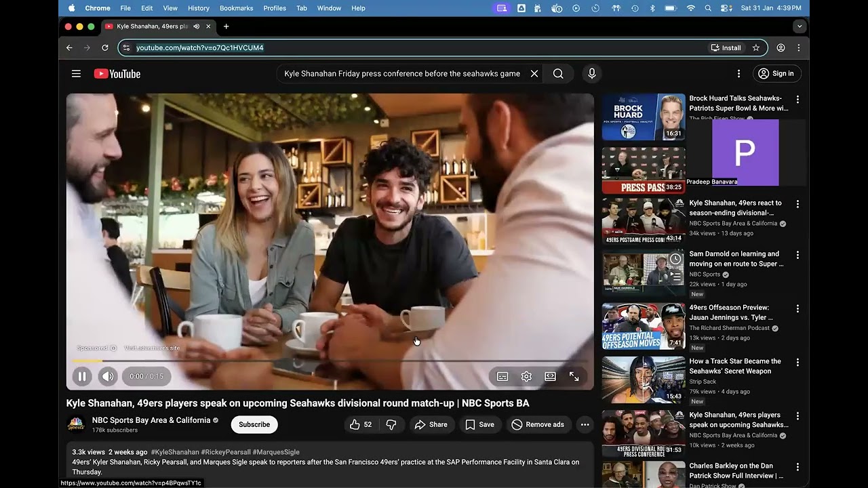Open the Profiles menu

(275, 8)
